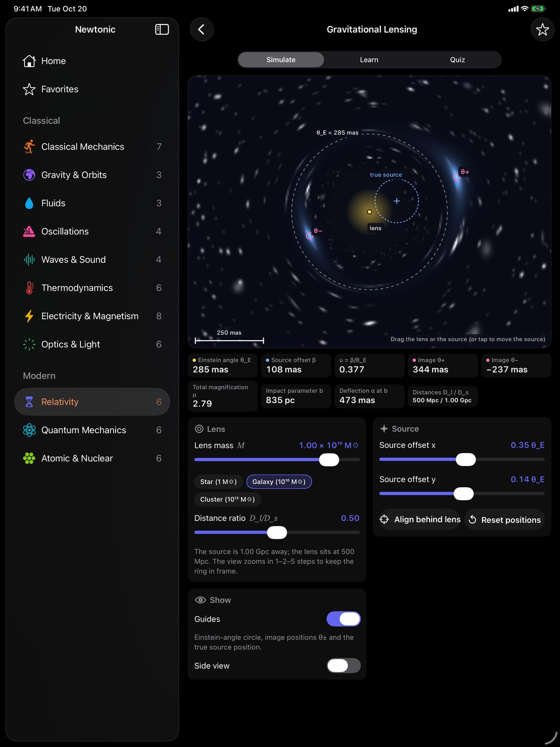The height and width of the screenshot is (747, 560).
Task: Click the Oscillations metronome icon
Action: point(30,231)
